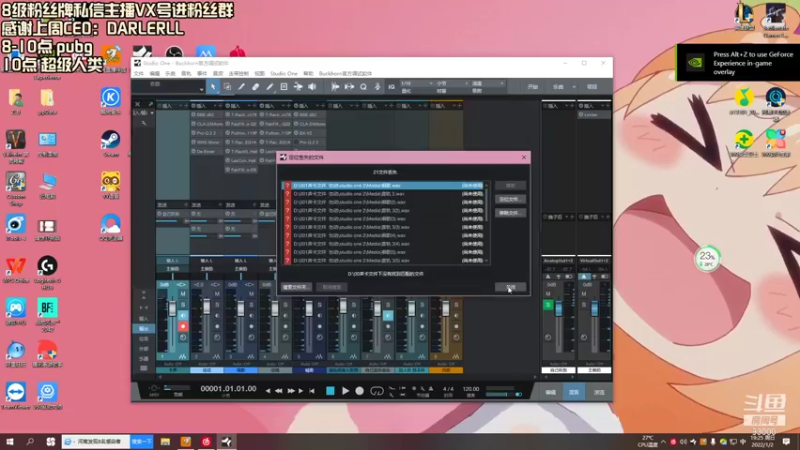The image size is (800, 450).
Task: Open the tool selector dropdown left of Arrow tool
Action: [201, 88]
